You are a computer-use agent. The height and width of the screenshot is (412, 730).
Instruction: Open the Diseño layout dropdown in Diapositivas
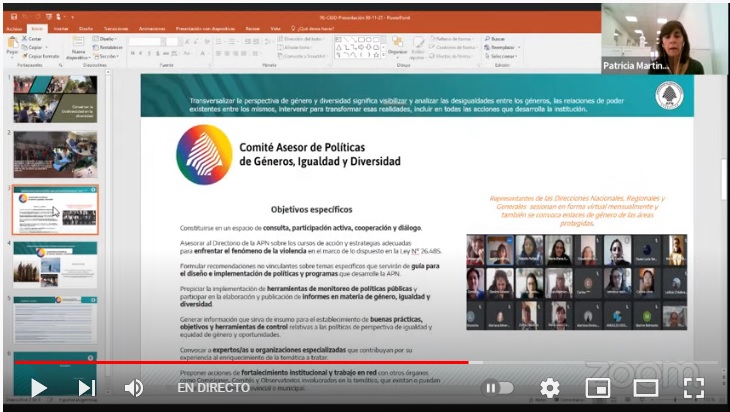pyautogui.click(x=108, y=39)
